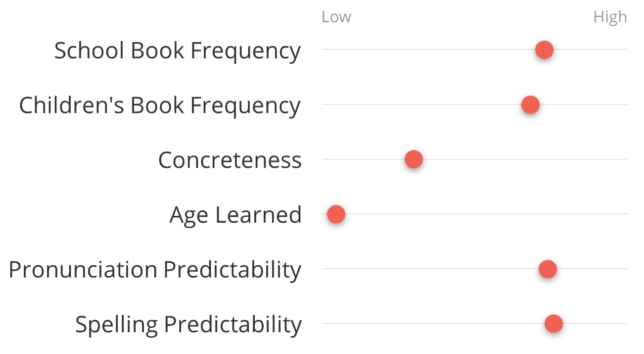Select the Spelling Predictability red dot
This screenshot has height=354, width=644.
(x=553, y=324)
